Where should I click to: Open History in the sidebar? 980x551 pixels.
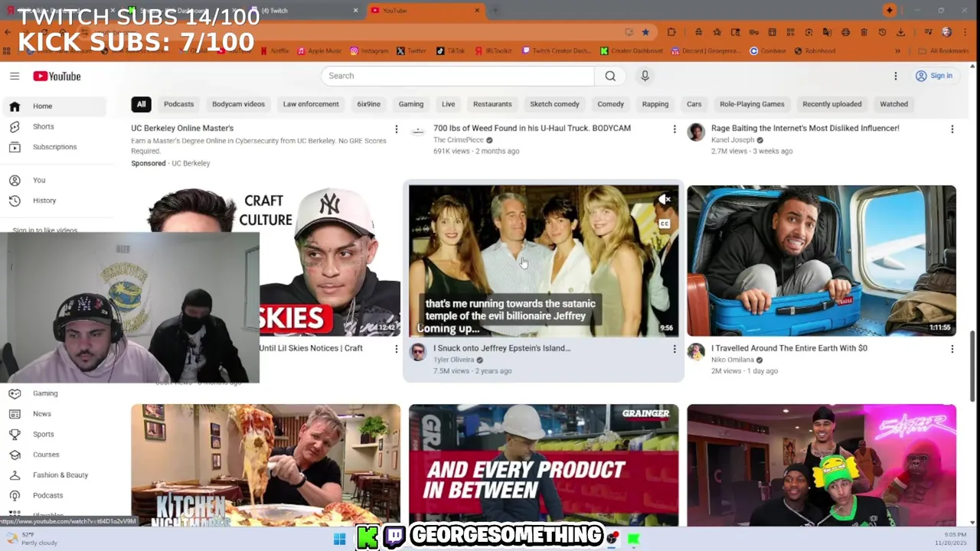[55, 201]
